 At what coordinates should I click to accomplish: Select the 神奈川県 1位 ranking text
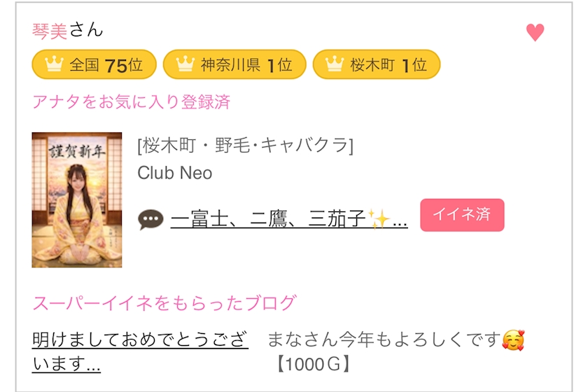coord(246,65)
